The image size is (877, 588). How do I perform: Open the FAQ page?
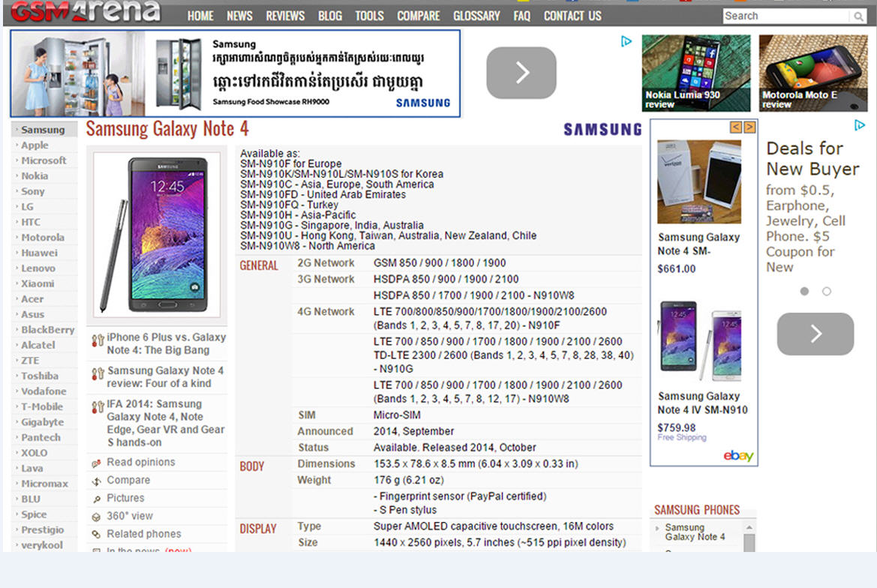pyautogui.click(x=522, y=16)
